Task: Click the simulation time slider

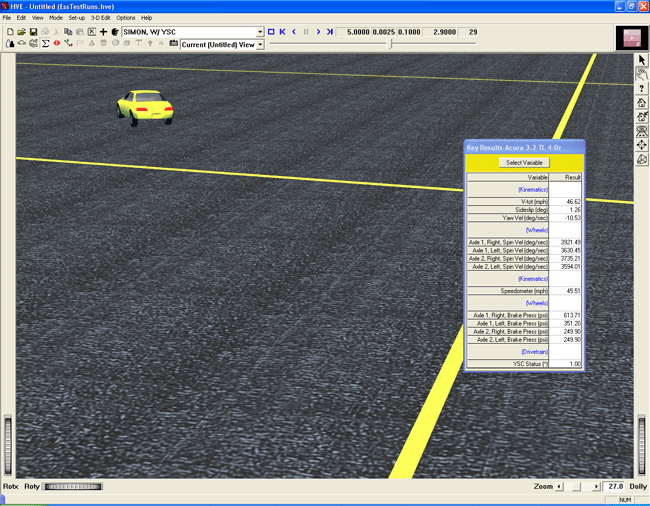Action: point(390,44)
